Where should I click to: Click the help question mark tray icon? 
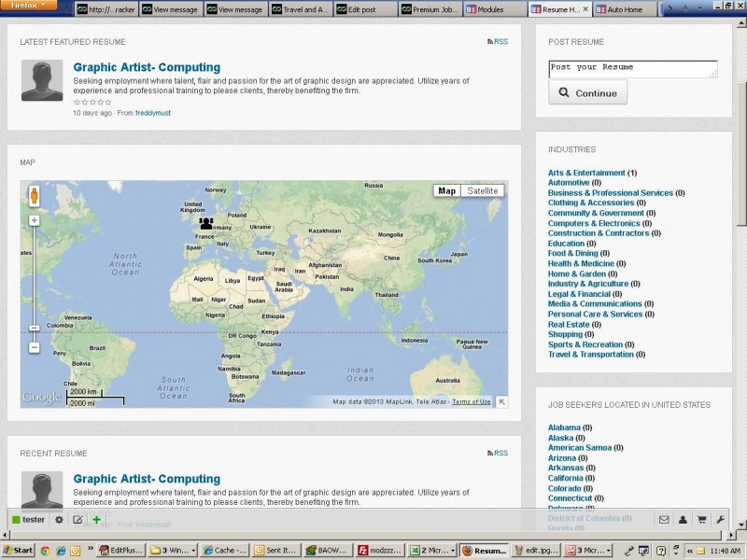pos(661,551)
